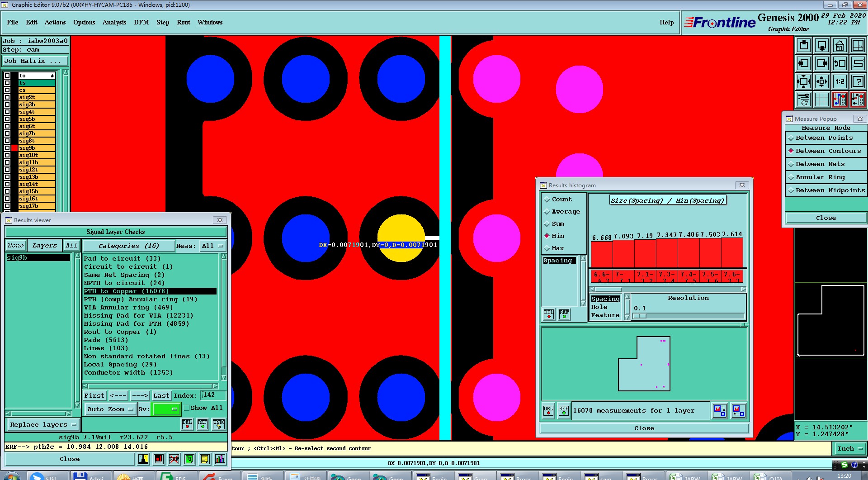Click the pan left view icon
The height and width of the screenshot is (480, 868).
pos(804,63)
